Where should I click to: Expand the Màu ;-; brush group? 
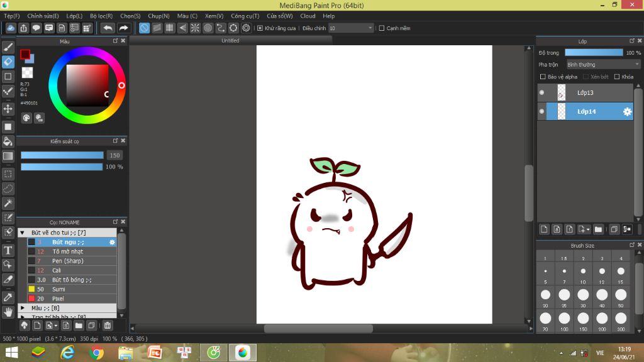click(x=23, y=308)
